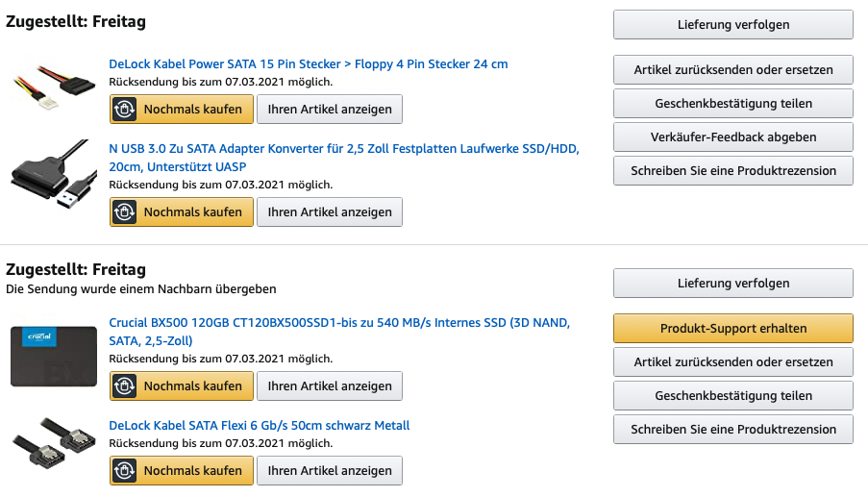Open the DeLock Power SATA cable product thumbnail
The width and height of the screenshot is (868, 497).
(54, 83)
